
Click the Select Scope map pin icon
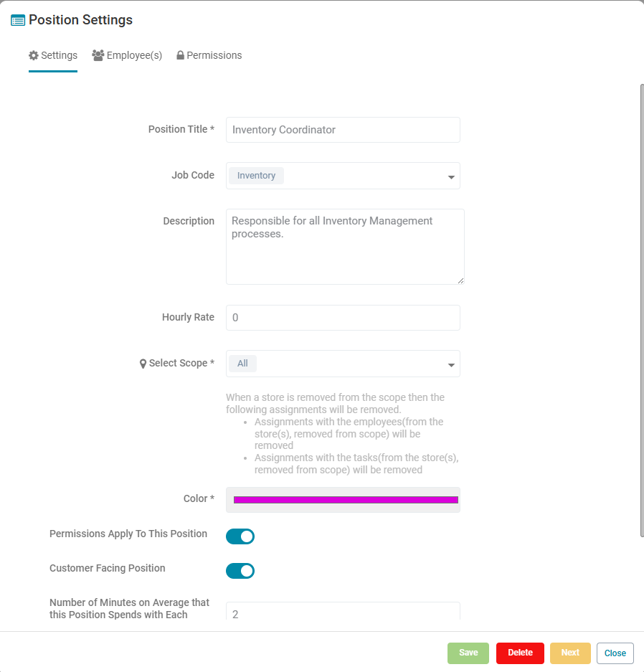coord(143,364)
